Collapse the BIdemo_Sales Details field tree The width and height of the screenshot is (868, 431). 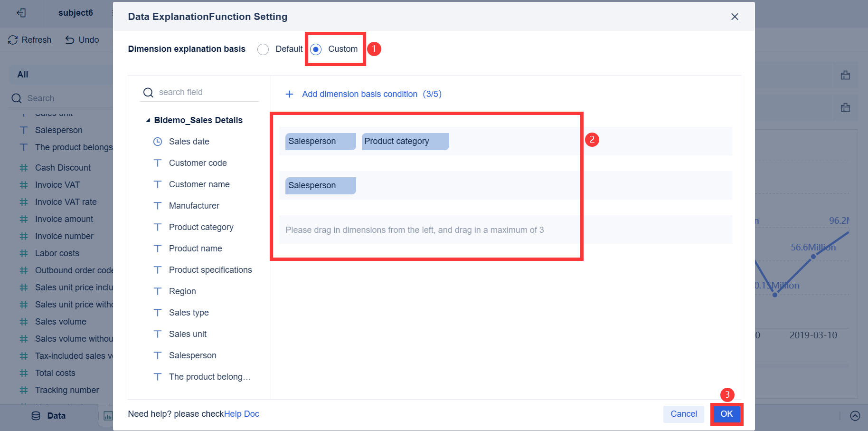tap(148, 120)
